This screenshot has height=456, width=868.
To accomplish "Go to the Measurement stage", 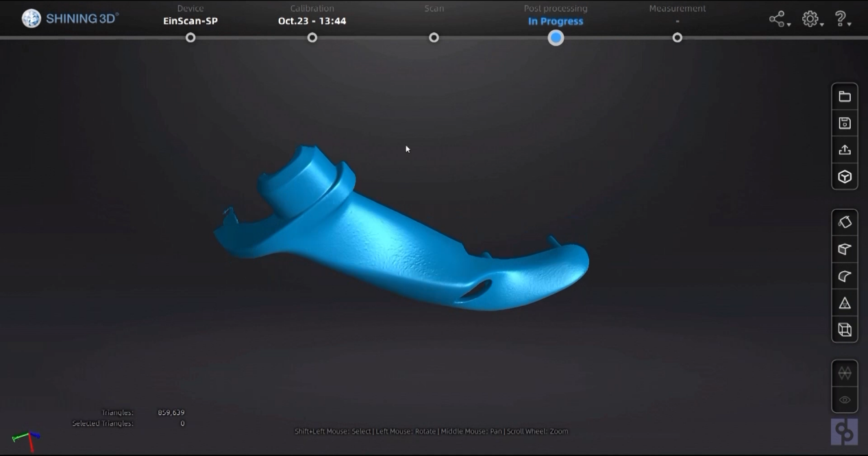I will pyautogui.click(x=677, y=38).
